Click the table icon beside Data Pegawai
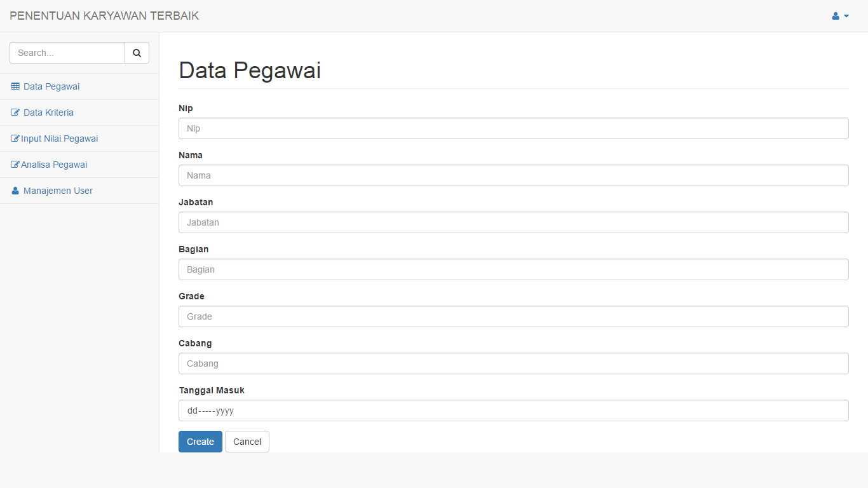This screenshot has height=488, width=868. [x=15, y=86]
